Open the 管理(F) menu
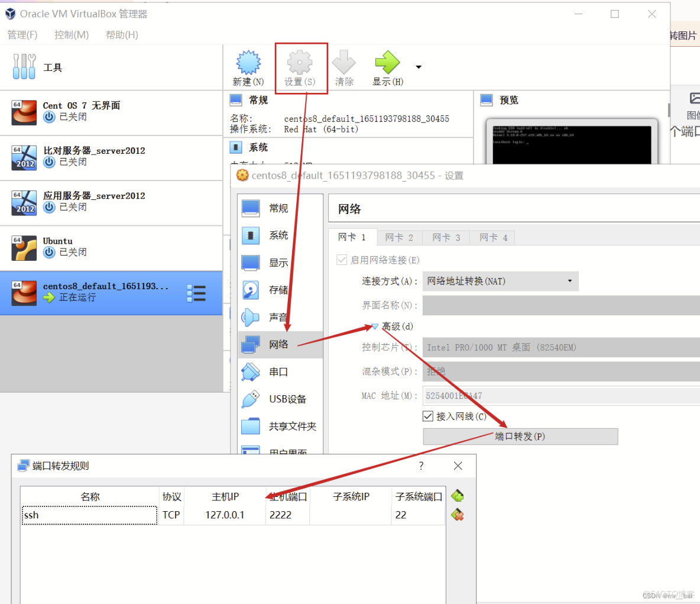700x604 pixels. pos(22,34)
